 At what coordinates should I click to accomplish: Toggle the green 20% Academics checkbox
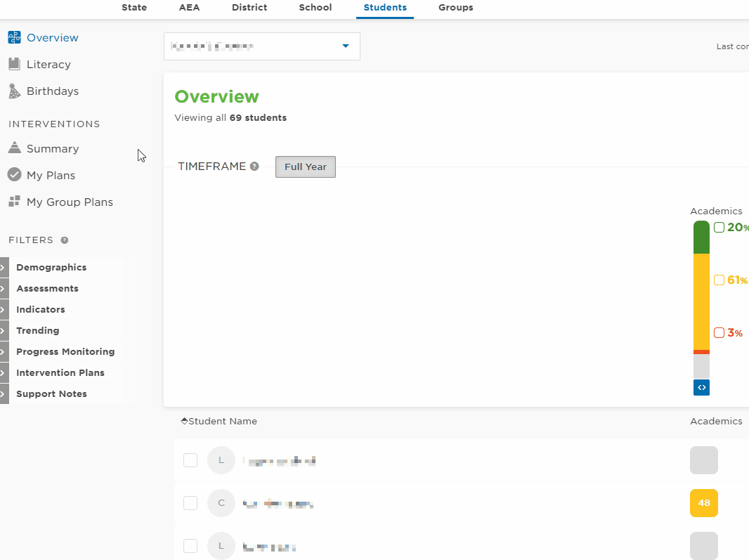(x=719, y=227)
